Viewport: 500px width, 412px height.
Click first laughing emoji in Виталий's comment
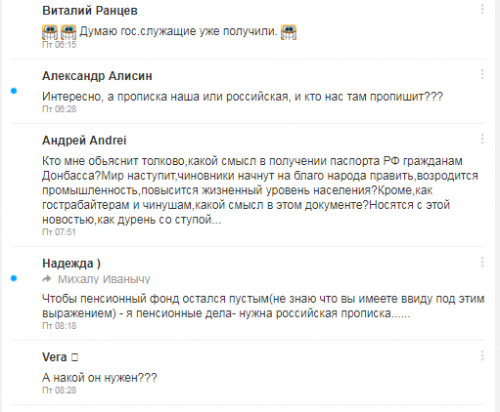[x=50, y=32]
